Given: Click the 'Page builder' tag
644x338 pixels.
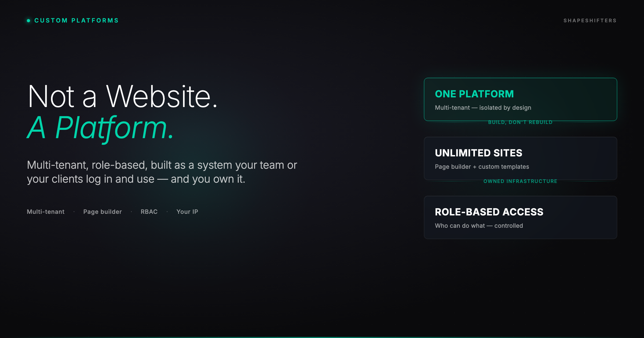Looking at the screenshot, I should pos(103,212).
